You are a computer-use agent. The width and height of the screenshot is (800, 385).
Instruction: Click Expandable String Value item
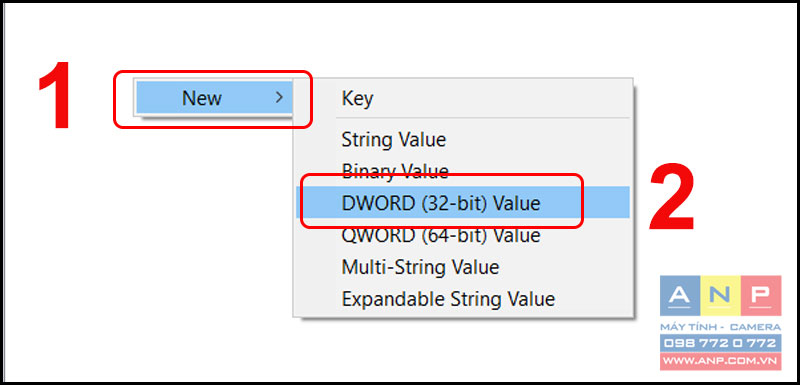(x=448, y=298)
